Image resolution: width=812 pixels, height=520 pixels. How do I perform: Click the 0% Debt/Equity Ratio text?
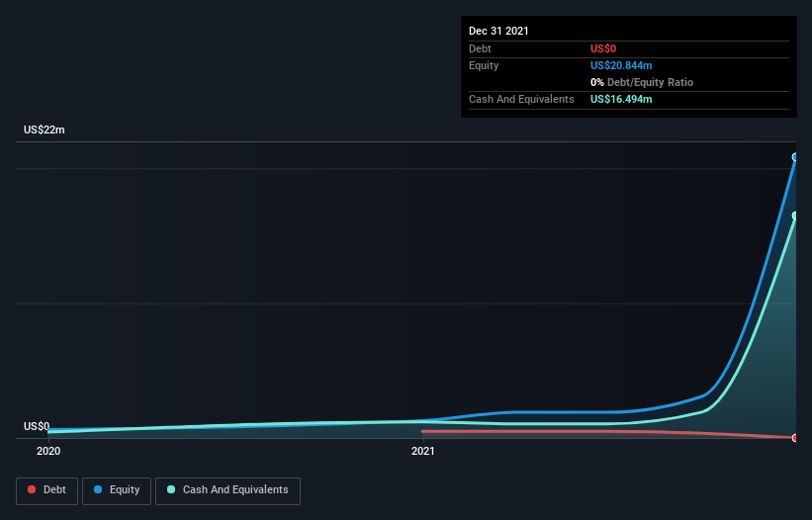pos(642,82)
